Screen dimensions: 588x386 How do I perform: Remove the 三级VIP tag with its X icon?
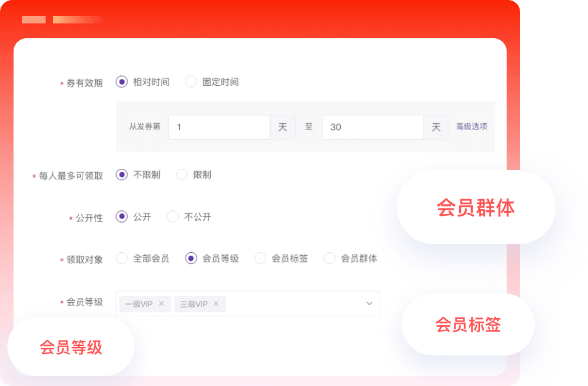(216, 304)
